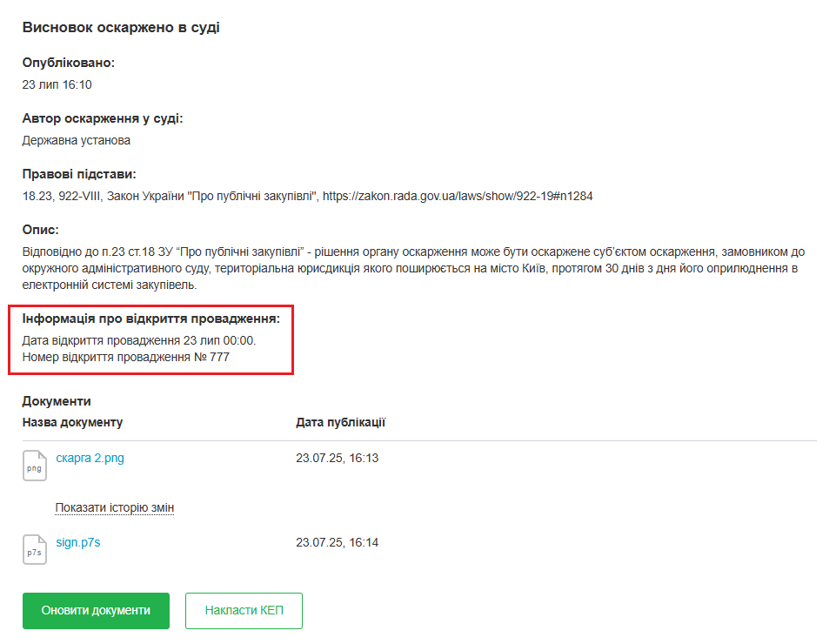Select the Висновок оскаржено в суді heading

click(x=121, y=28)
